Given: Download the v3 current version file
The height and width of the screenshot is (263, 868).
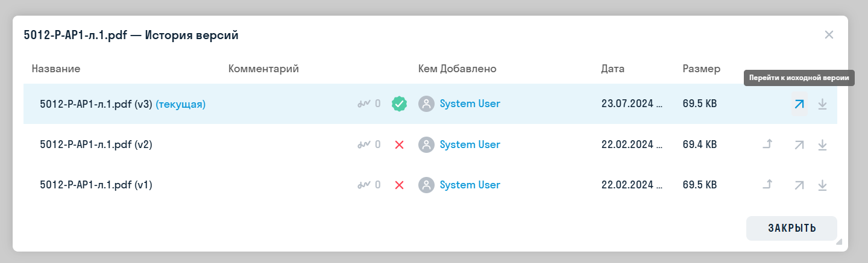Looking at the screenshot, I should (822, 104).
